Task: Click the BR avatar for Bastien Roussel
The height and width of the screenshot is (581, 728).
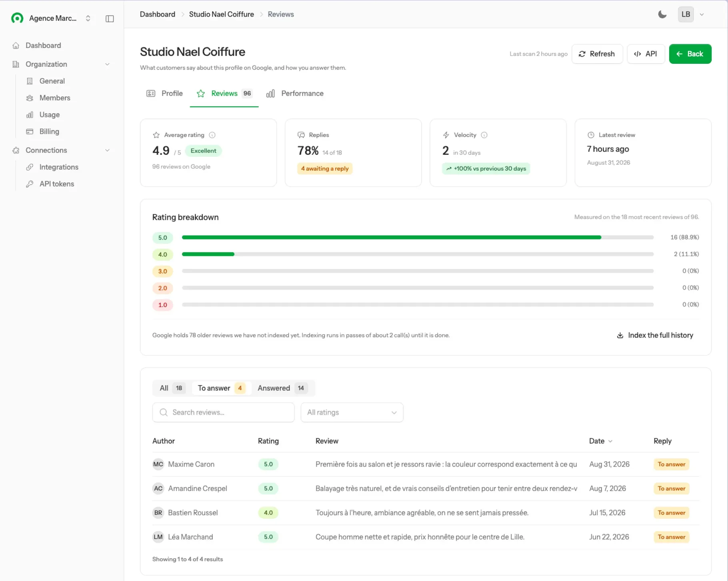Action: 158,513
